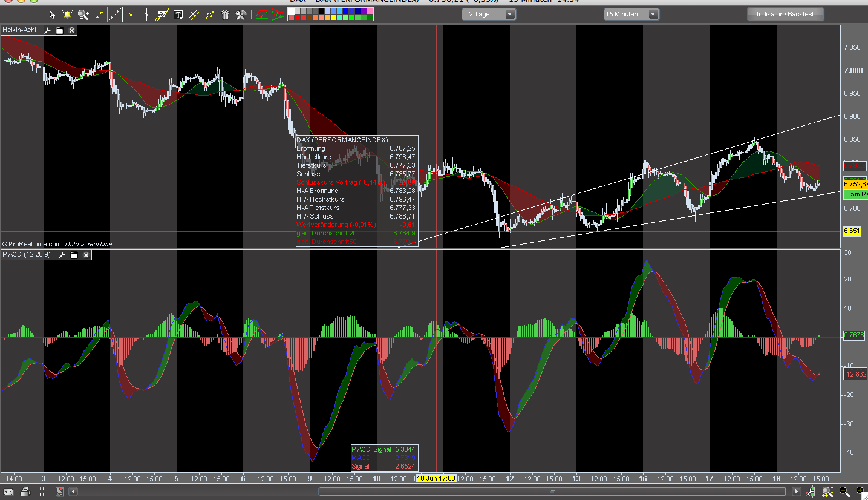868x500 pixels.
Task: Click the 6.752,87 current price label
Action: (855, 184)
